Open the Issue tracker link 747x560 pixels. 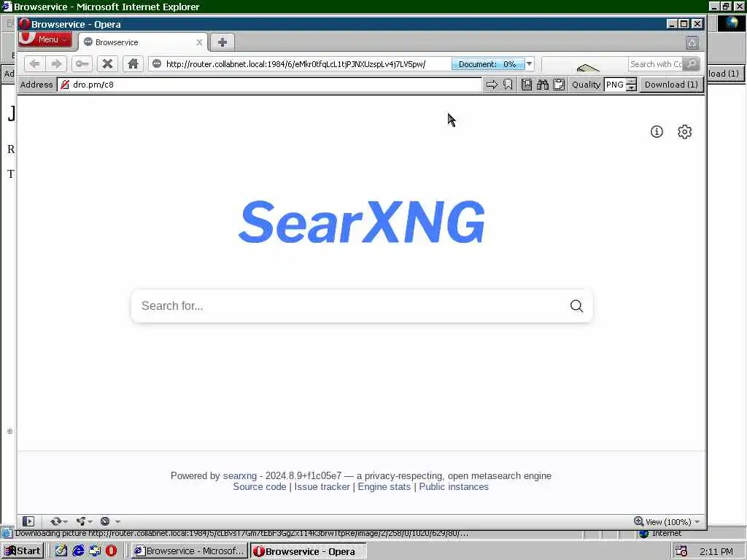322,486
